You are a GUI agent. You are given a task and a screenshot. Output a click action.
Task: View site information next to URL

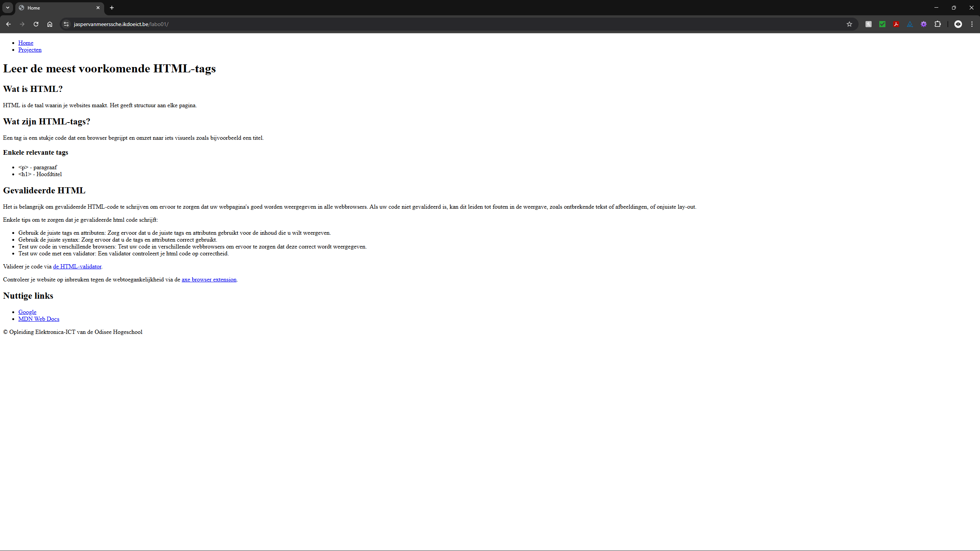66,24
